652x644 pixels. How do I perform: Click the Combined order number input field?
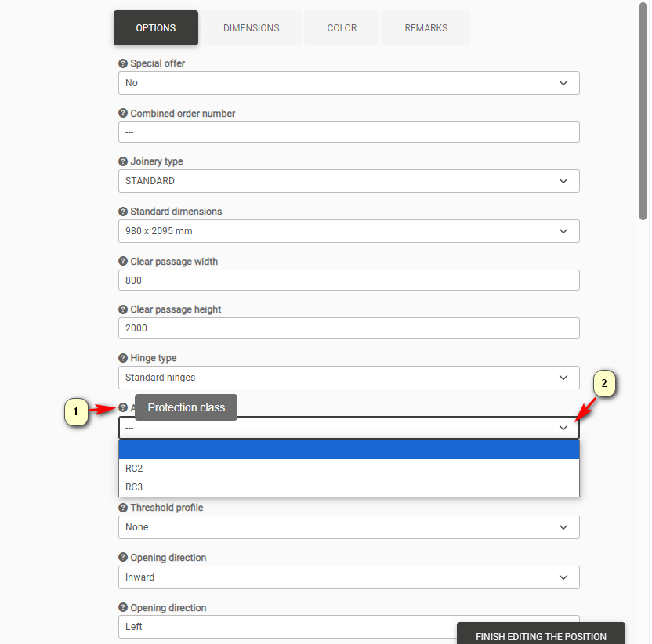(349, 132)
